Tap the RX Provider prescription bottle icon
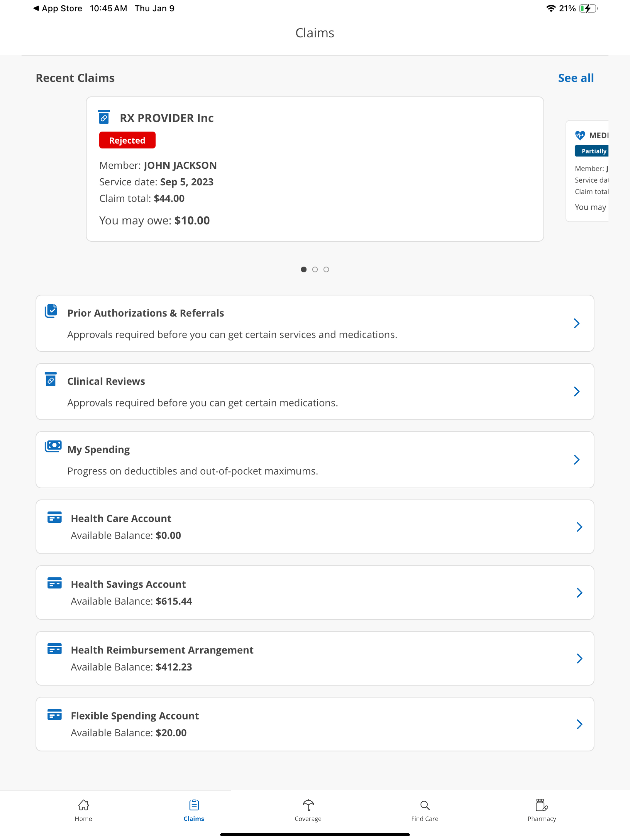630x840 pixels. [103, 117]
